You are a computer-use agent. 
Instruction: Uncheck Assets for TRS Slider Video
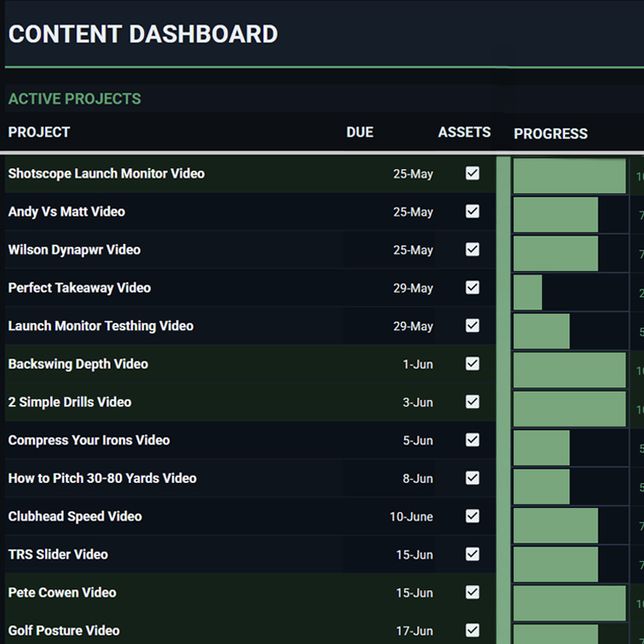(473, 554)
